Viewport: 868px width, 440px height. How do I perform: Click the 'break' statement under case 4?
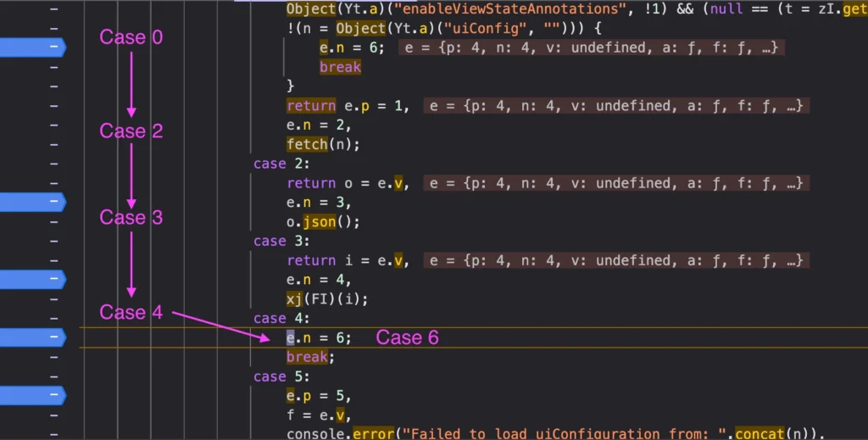(x=308, y=357)
